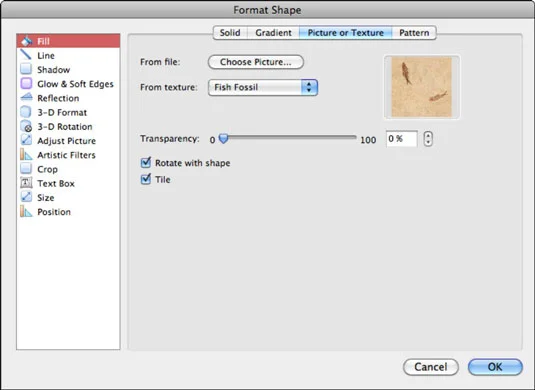Open the Shadow settings label
This screenshot has width=535, height=390.
click(54, 70)
